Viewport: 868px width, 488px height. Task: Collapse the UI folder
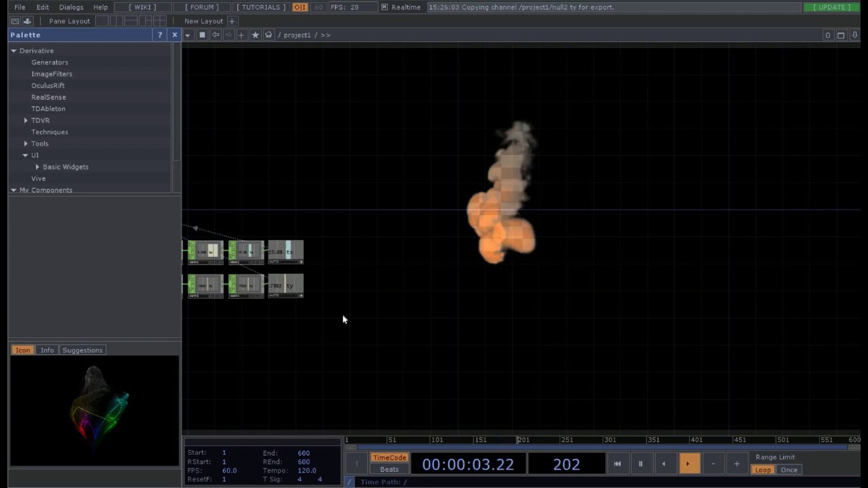pos(26,155)
